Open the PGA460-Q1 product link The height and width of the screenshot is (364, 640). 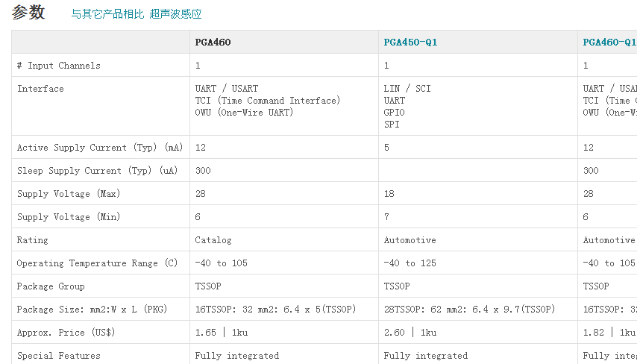tap(609, 43)
